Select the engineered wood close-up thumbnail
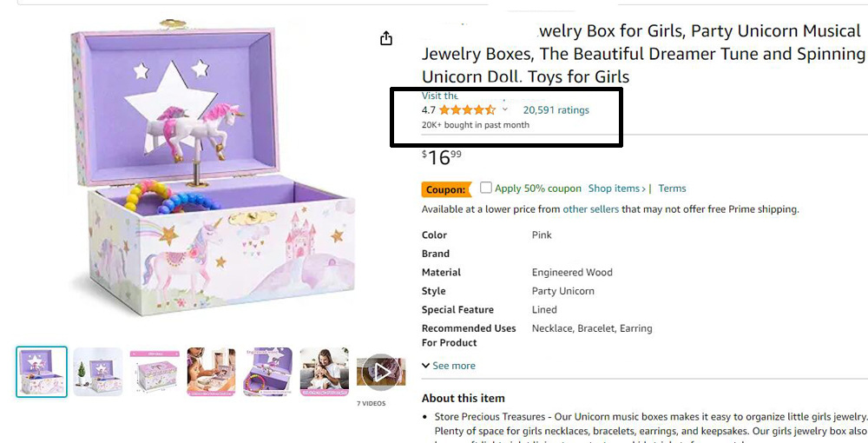The width and height of the screenshot is (868, 443). click(267, 372)
